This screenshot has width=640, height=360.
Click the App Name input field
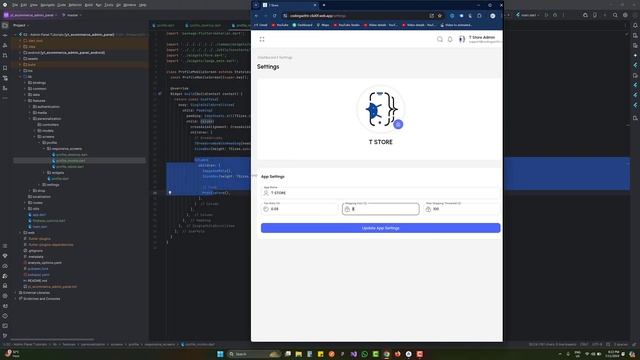click(x=380, y=192)
